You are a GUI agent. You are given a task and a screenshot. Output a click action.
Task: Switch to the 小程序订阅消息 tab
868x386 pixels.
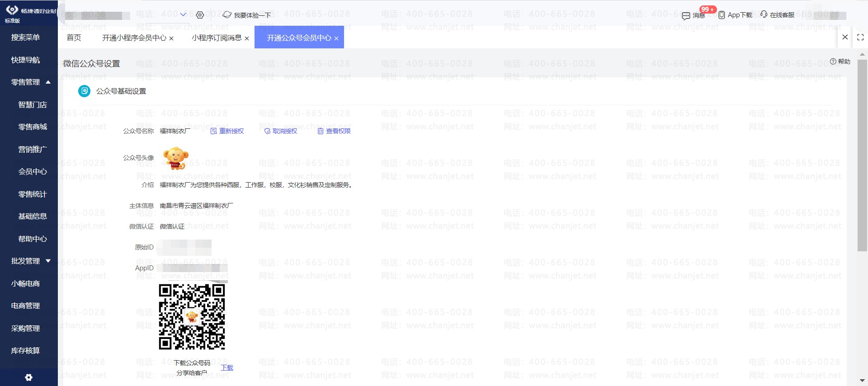tap(217, 38)
